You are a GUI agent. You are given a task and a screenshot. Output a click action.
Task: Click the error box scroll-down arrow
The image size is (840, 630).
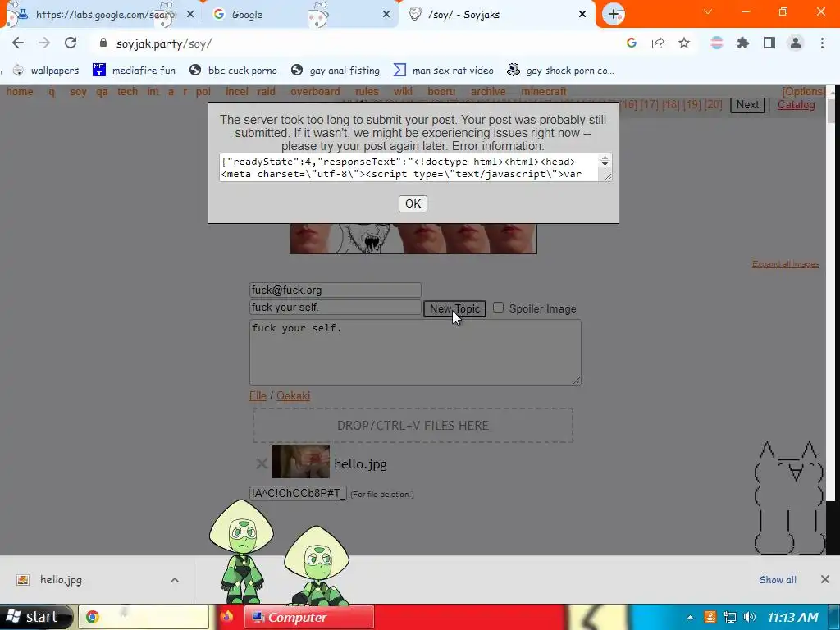coord(605,164)
